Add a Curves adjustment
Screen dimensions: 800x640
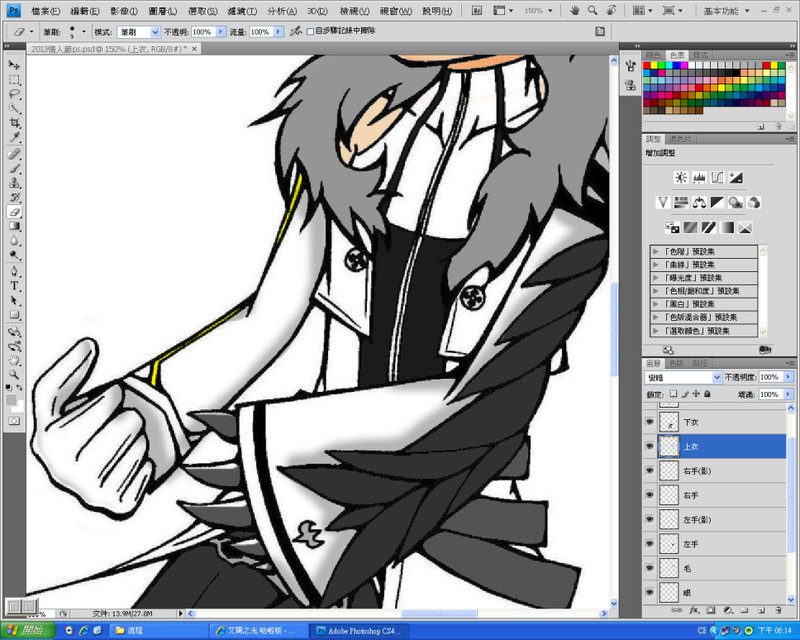pos(717,178)
